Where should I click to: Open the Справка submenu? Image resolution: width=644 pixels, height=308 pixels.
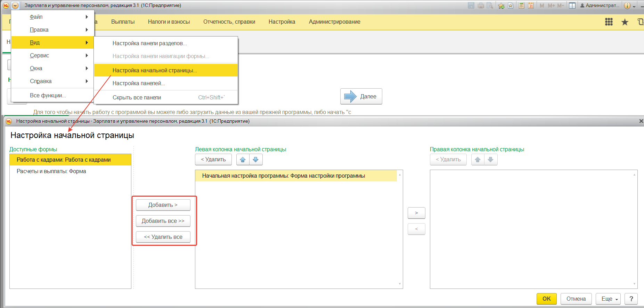pyautogui.click(x=53, y=81)
